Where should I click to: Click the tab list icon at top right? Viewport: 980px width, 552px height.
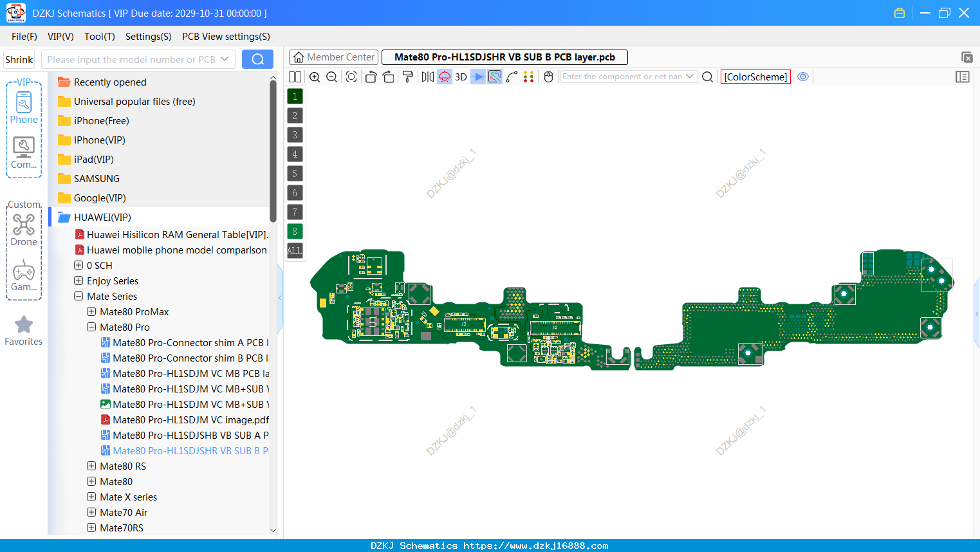[x=966, y=57]
